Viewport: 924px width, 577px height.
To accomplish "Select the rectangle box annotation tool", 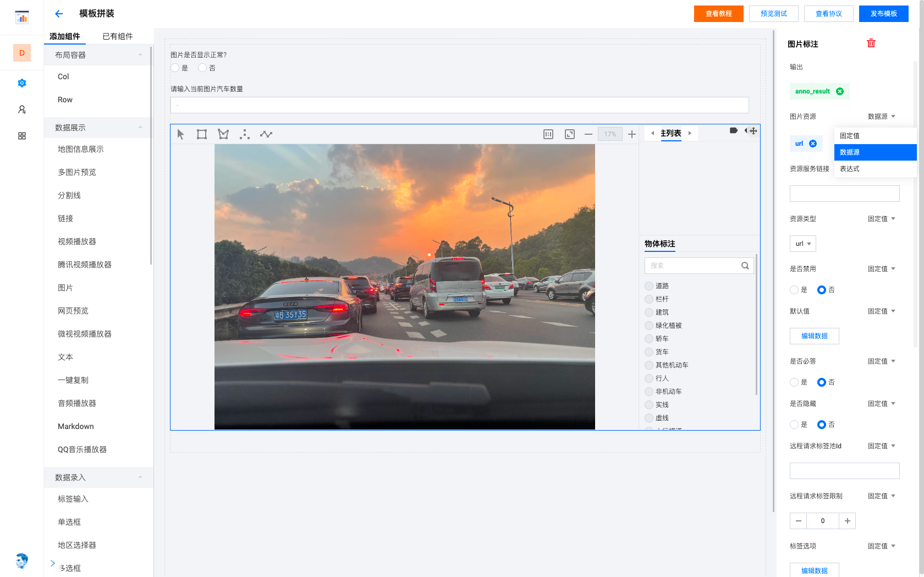I will (202, 134).
